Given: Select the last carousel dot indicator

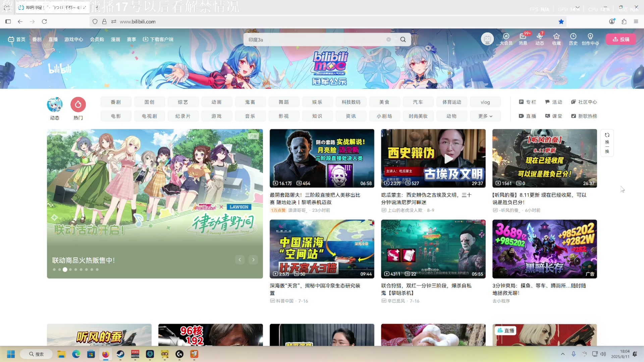Looking at the screenshot, I should (x=97, y=269).
